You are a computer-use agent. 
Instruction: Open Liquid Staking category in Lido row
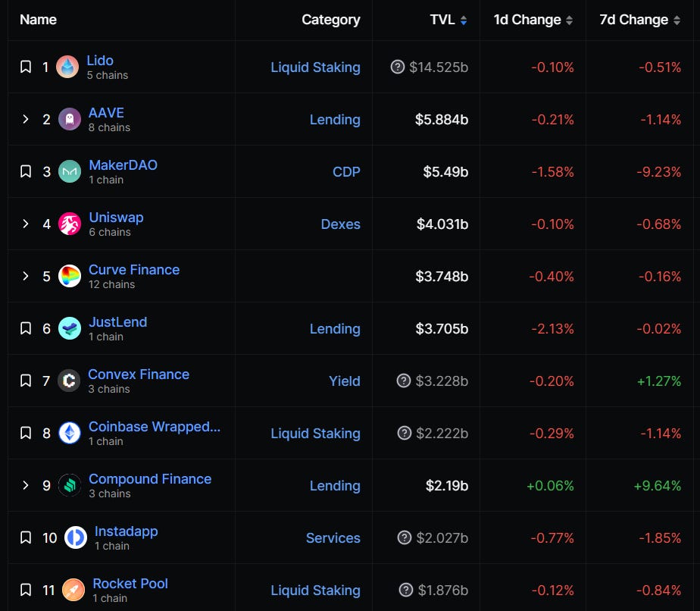pyautogui.click(x=316, y=67)
